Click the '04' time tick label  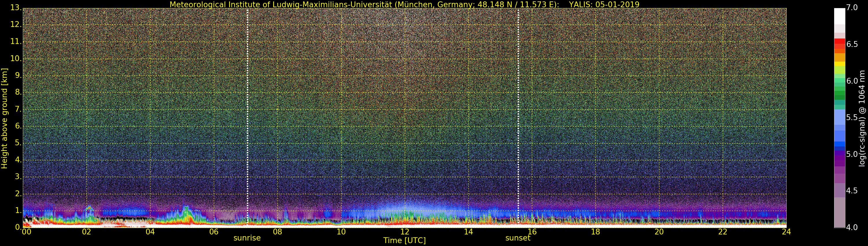coord(150,232)
